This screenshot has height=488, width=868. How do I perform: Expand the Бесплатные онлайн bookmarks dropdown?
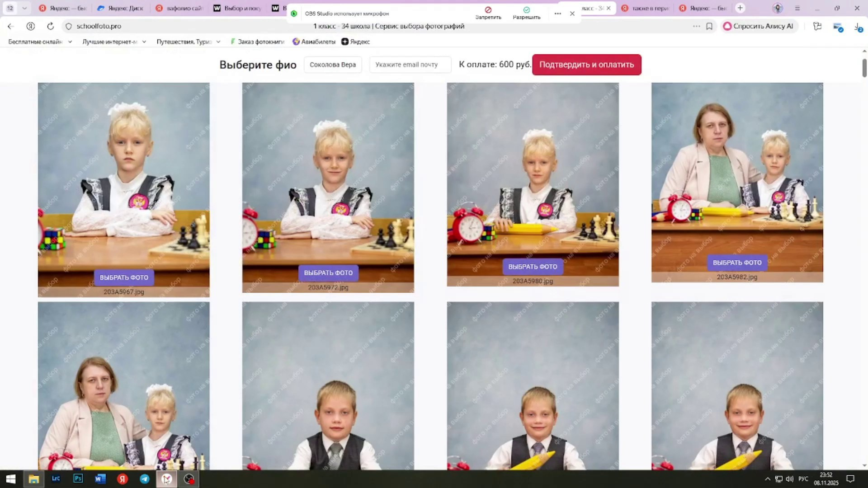click(x=70, y=41)
